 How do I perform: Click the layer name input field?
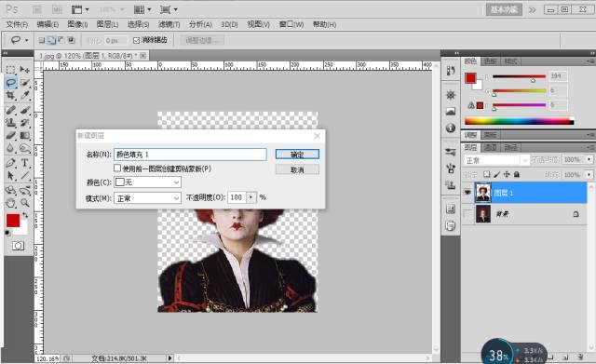tap(190, 155)
